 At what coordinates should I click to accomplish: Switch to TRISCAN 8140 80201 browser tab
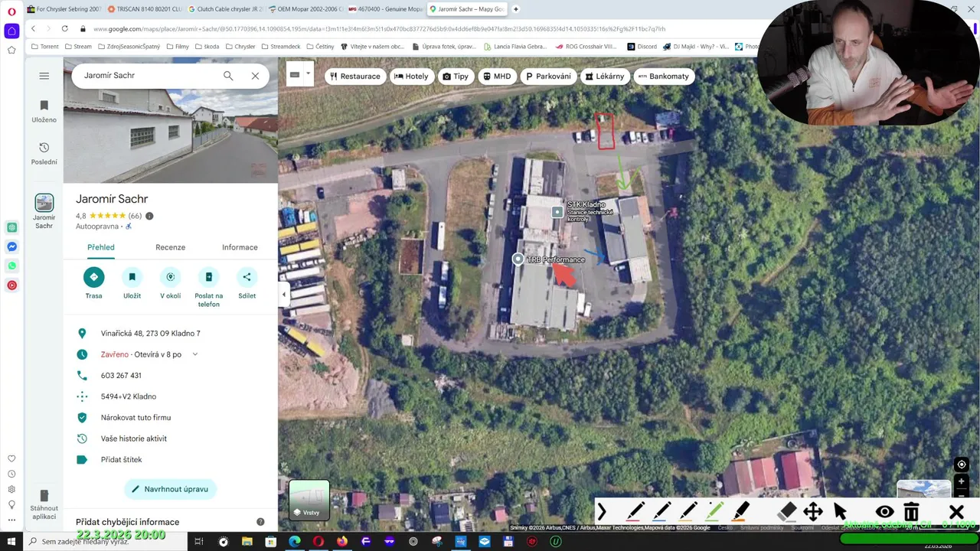point(145,9)
